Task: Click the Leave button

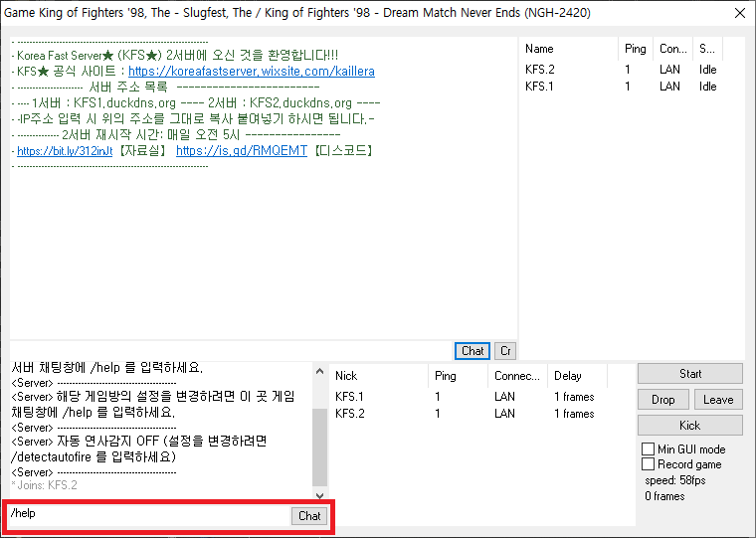Action: coord(718,400)
